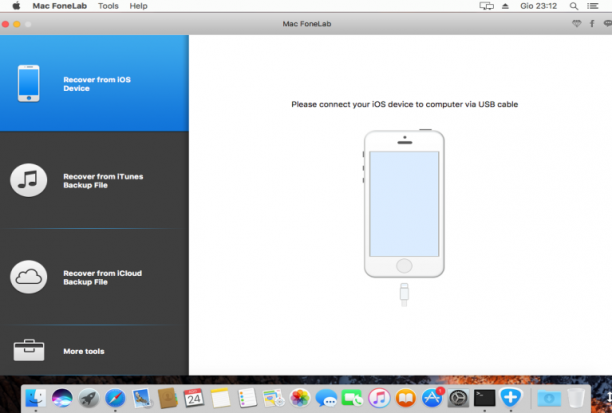Open Notes from the Dock
This screenshot has width=612, height=413.
pos(221,398)
